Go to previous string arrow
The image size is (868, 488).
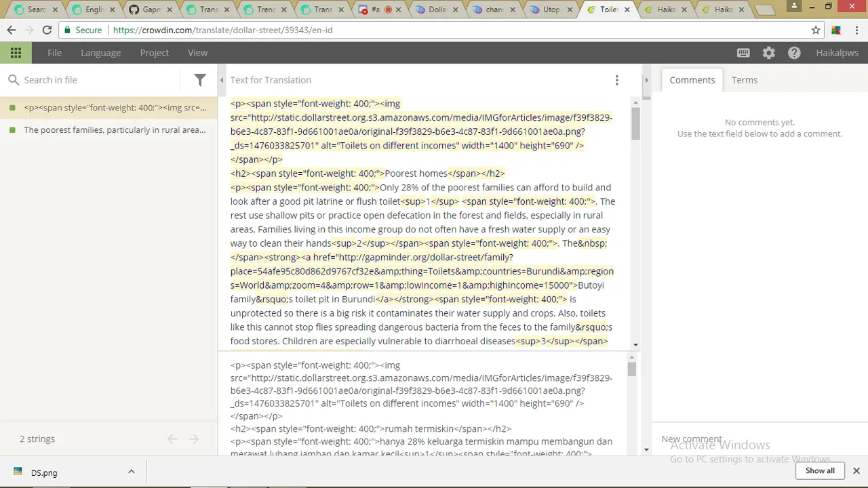[x=172, y=439]
